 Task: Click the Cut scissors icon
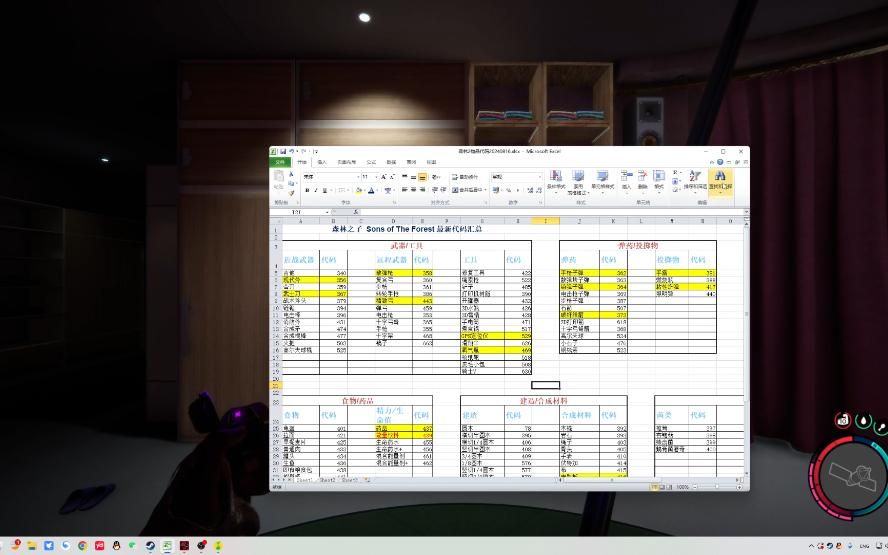click(292, 174)
